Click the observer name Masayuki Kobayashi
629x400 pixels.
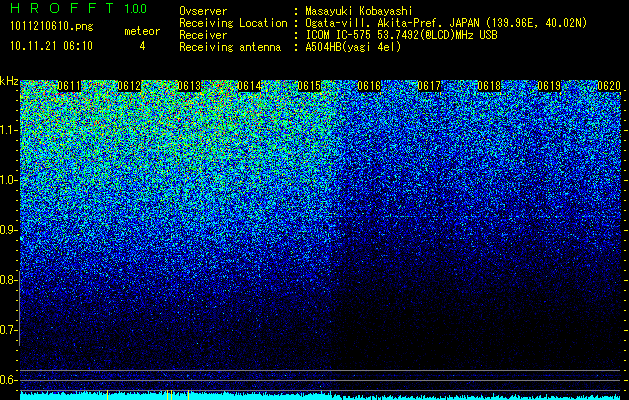pyautogui.click(x=359, y=11)
